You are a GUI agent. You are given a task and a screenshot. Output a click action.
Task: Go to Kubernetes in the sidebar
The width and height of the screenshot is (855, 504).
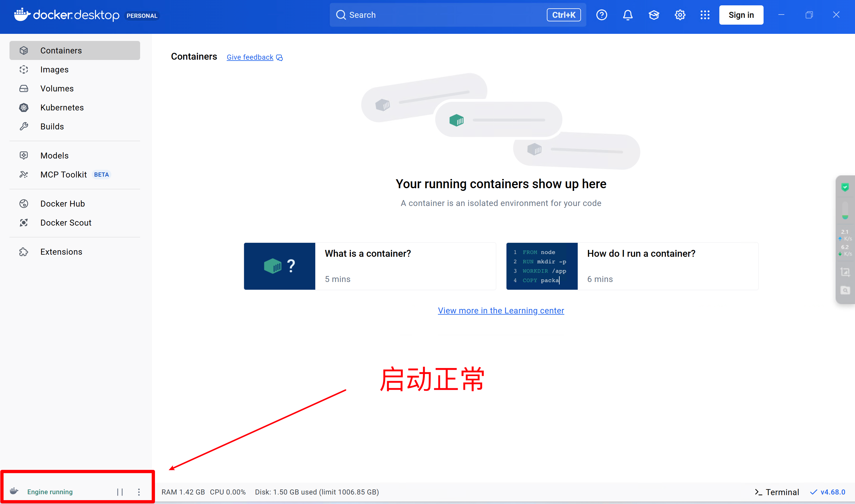62,108
